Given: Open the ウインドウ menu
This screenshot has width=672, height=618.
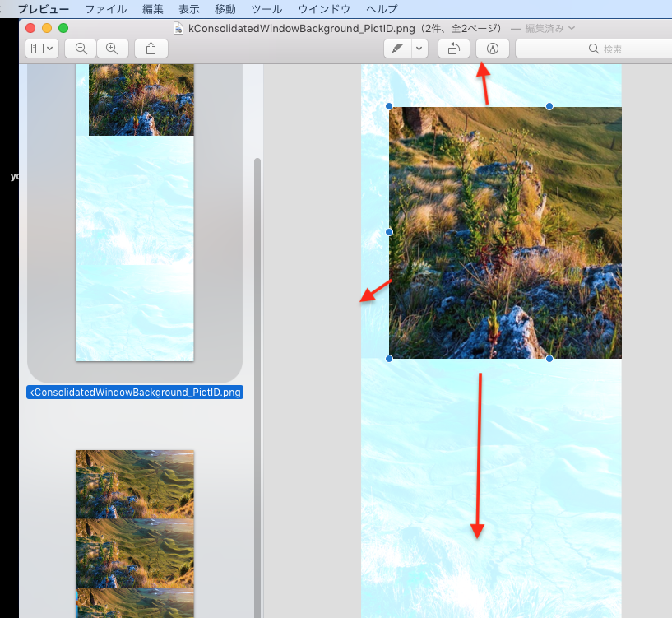Looking at the screenshot, I should point(324,9).
